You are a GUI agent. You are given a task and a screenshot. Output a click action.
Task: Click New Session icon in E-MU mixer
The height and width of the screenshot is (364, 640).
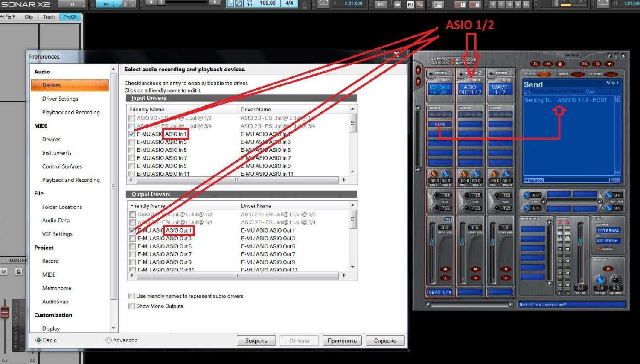click(x=535, y=64)
